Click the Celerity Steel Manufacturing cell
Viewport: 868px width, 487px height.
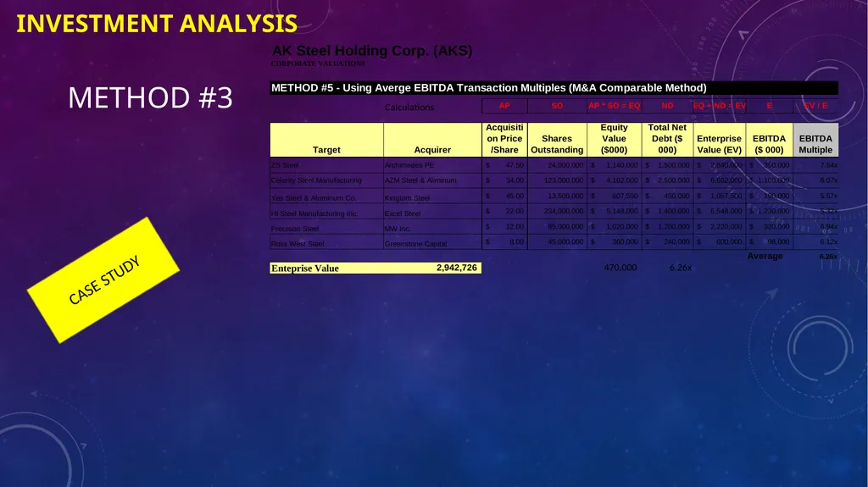point(326,180)
